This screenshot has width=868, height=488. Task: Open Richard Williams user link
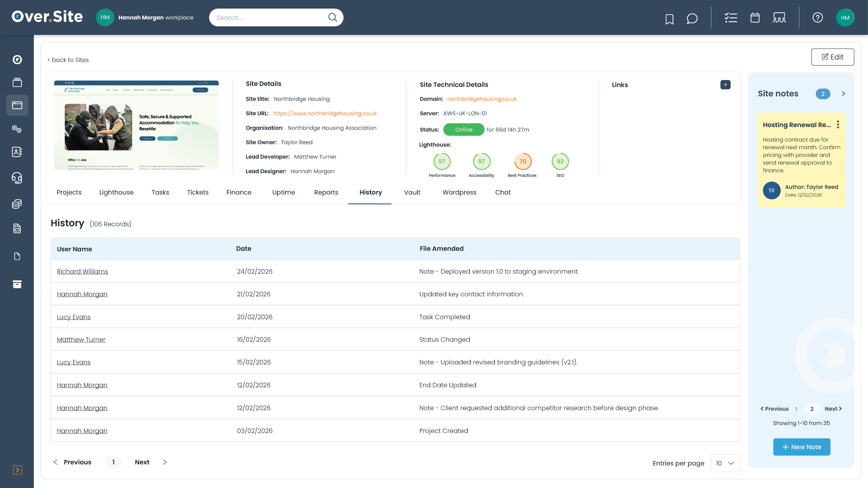(x=83, y=271)
